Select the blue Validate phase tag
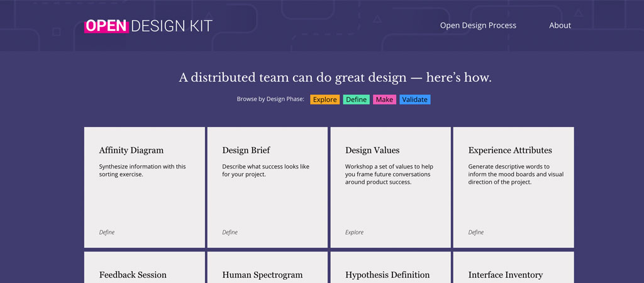The width and height of the screenshot is (644, 283). coord(414,99)
